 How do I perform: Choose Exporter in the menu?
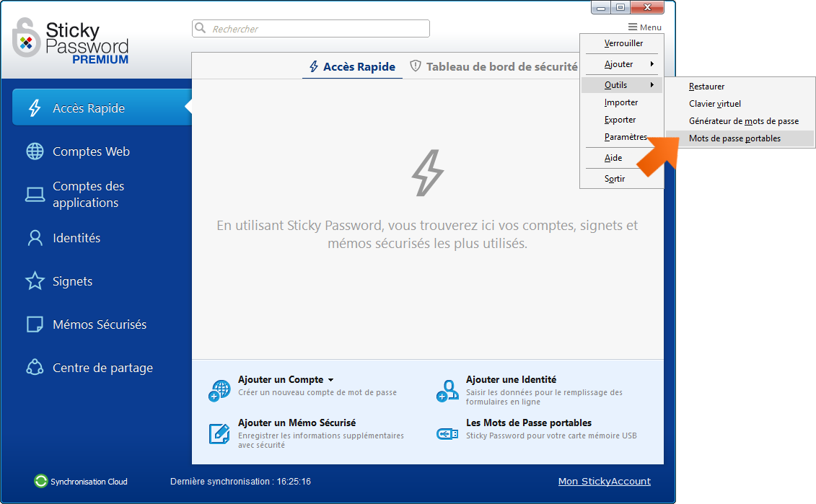pyautogui.click(x=622, y=120)
